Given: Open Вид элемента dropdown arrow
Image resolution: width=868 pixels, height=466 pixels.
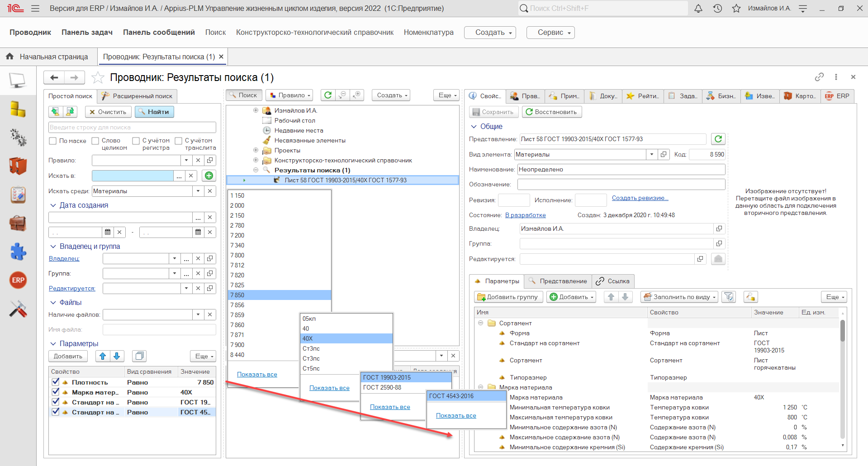Looking at the screenshot, I should click(x=652, y=154).
